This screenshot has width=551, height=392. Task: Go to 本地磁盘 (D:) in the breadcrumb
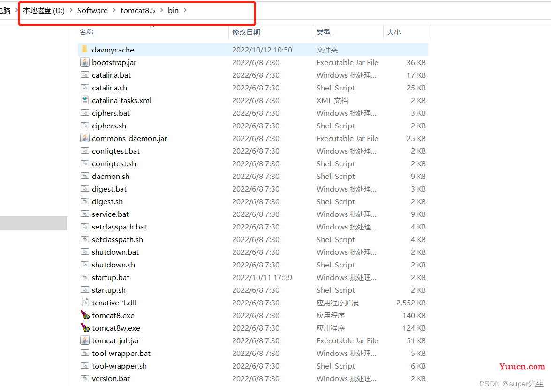point(44,10)
